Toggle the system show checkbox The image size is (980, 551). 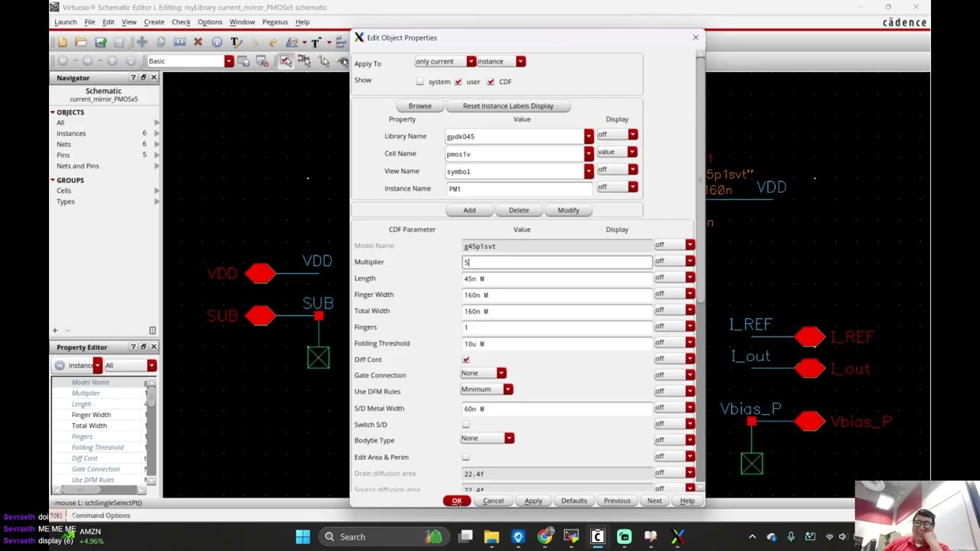point(420,81)
